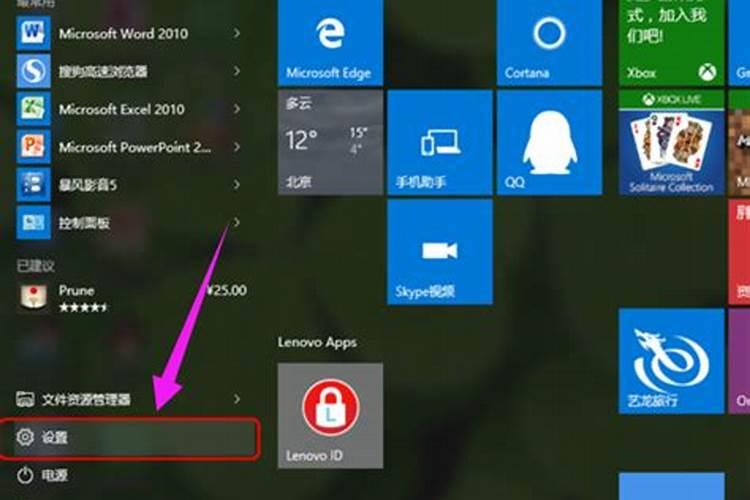Click the 12° temperature in weather tile
The height and width of the screenshot is (500, 750).
(301, 140)
